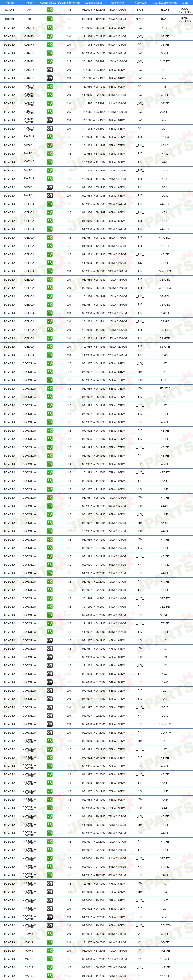Click petrol icon in RAV 4 1AZ-FE row
Screen dimensions: 193x980
coord(50,950)
